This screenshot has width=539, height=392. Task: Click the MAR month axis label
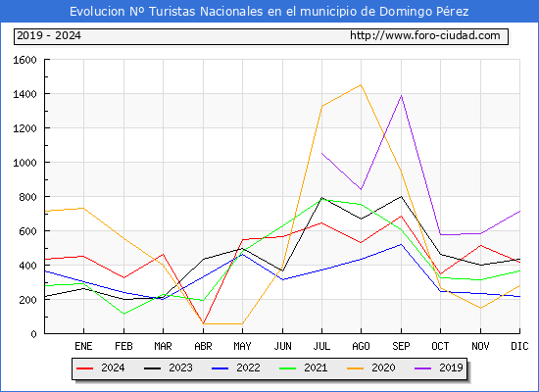(163, 346)
